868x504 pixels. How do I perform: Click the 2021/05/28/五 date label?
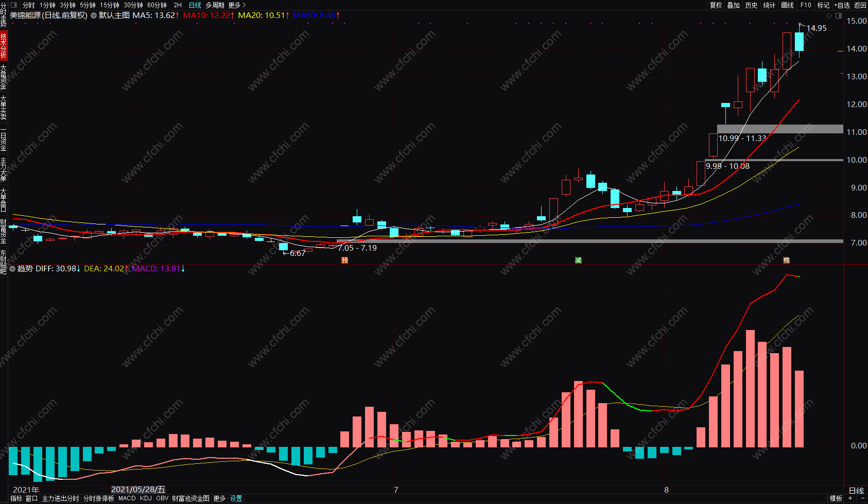click(x=138, y=490)
